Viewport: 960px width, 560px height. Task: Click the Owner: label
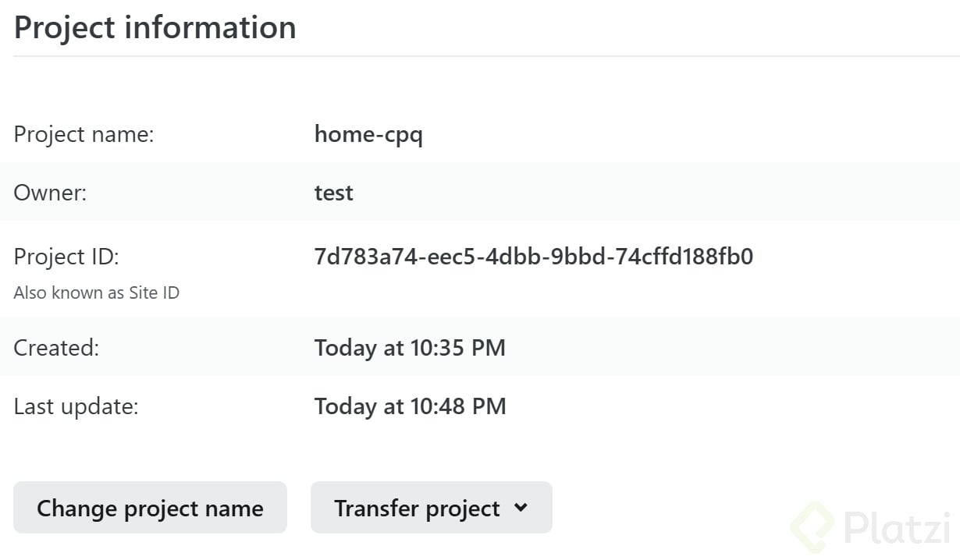[x=50, y=193]
